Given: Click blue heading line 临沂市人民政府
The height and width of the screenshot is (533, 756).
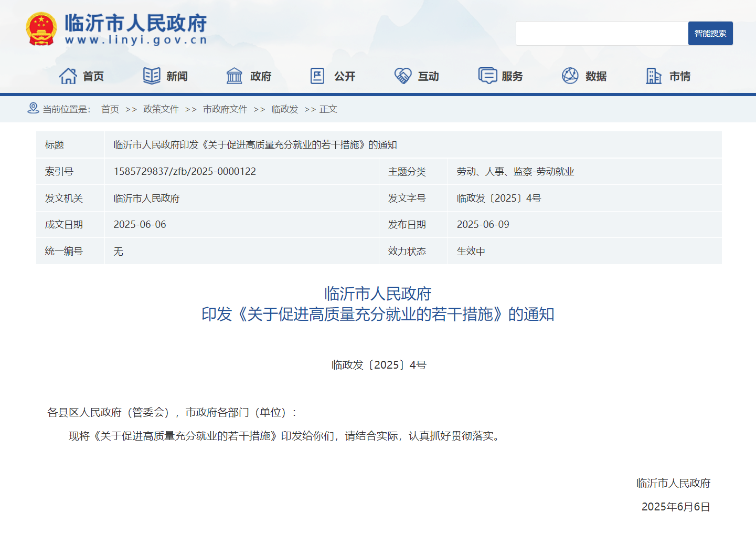Looking at the screenshot, I should point(378,294).
